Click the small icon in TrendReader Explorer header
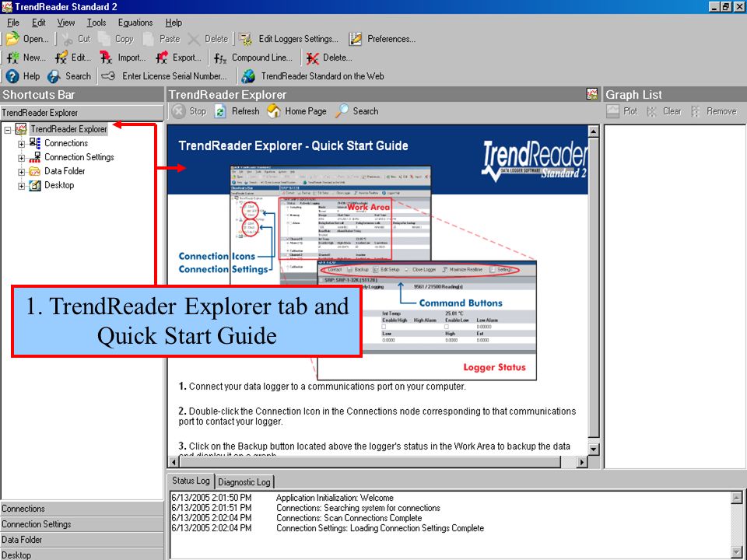This screenshot has height=560, width=747. click(592, 94)
